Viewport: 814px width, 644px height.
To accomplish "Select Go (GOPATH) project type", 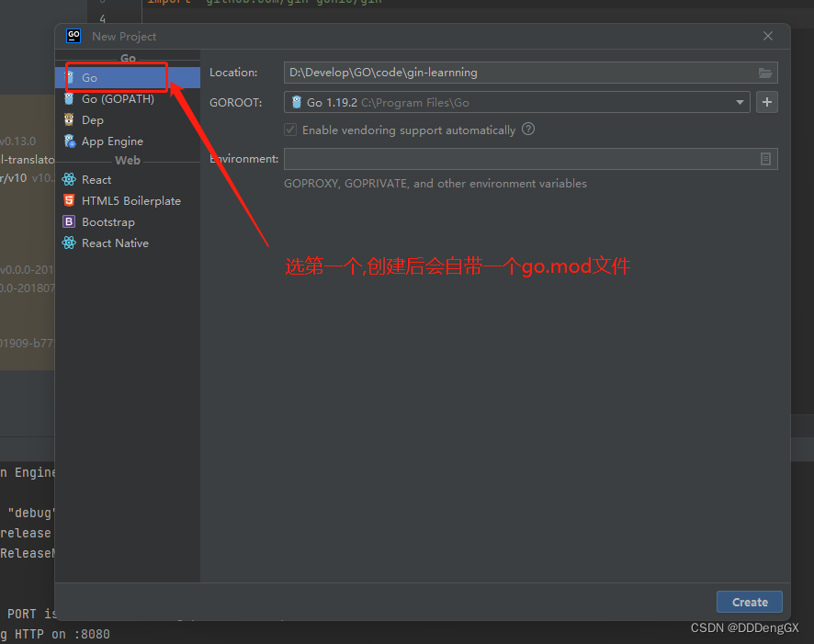I will (127, 99).
